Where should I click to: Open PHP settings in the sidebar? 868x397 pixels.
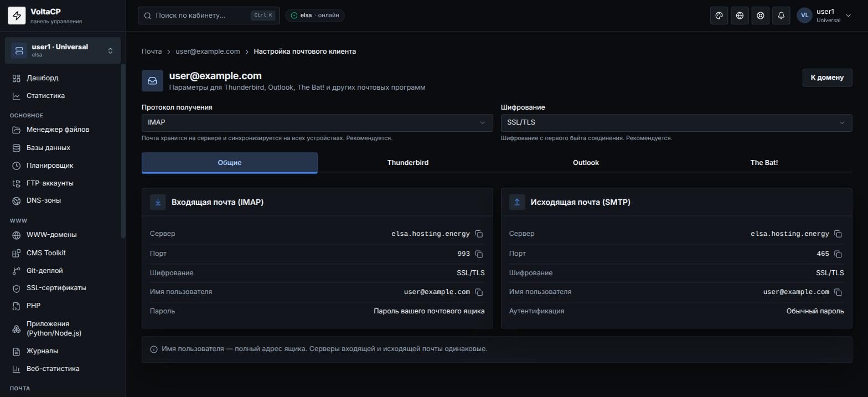[x=63, y=306]
